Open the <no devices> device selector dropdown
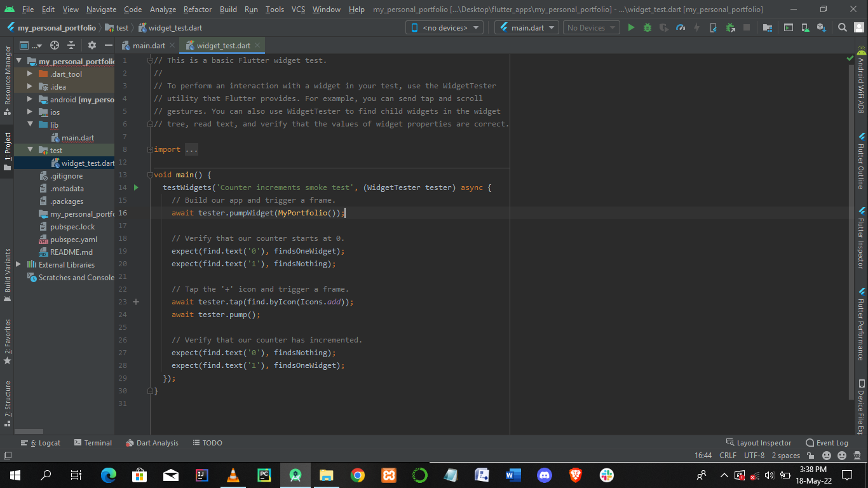The image size is (868, 488). pos(444,27)
